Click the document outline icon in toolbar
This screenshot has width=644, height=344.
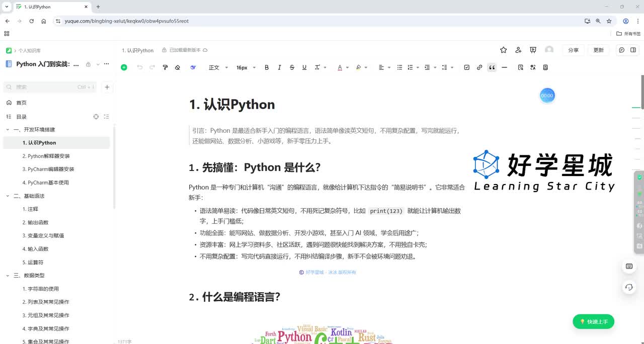[545, 67]
